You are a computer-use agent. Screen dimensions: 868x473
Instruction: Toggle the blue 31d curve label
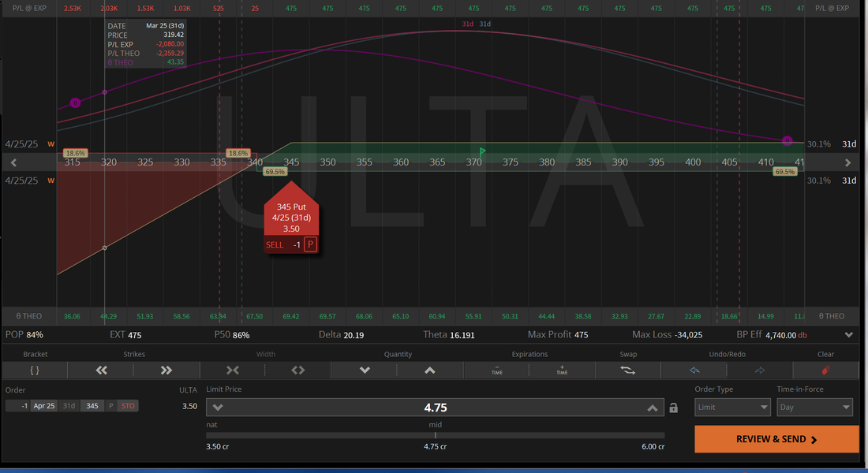coord(485,24)
